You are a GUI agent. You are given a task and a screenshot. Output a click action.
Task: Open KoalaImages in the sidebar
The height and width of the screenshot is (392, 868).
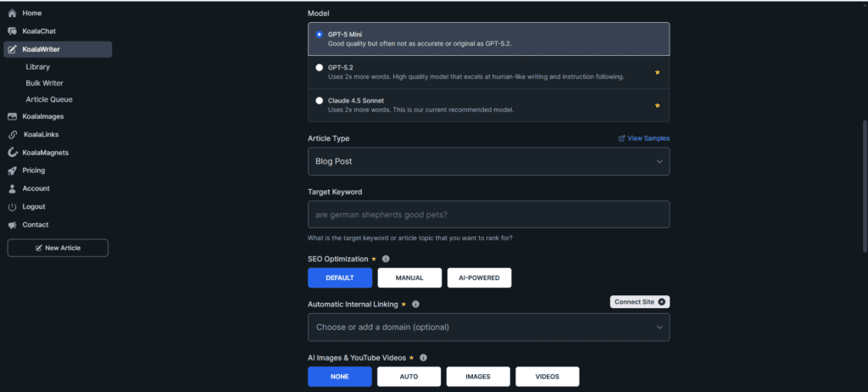pyautogui.click(x=43, y=116)
